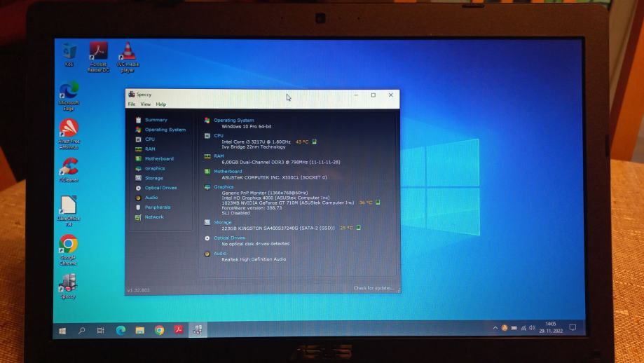Click the Optical Drives heading in summary
Viewport: 644px width, 363px height.
(x=229, y=238)
